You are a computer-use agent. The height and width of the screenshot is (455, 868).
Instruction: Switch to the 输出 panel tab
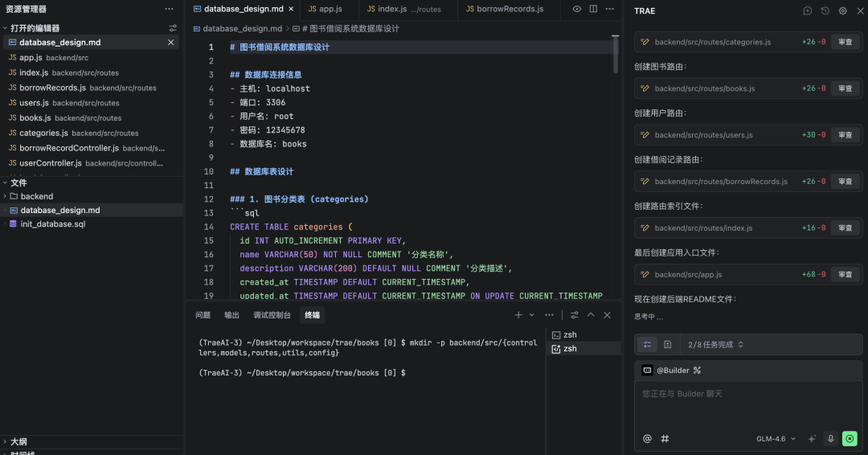[x=231, y=315]
